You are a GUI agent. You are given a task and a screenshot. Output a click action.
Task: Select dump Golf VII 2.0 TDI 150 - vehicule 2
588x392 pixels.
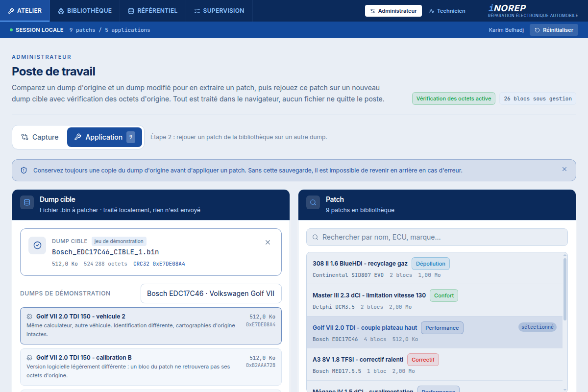point(151,326)
